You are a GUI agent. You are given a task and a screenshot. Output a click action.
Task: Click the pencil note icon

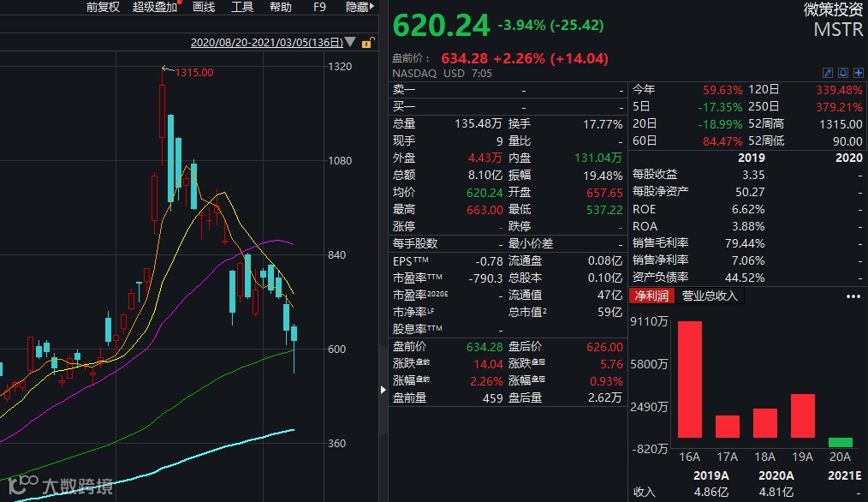point(828,73)
